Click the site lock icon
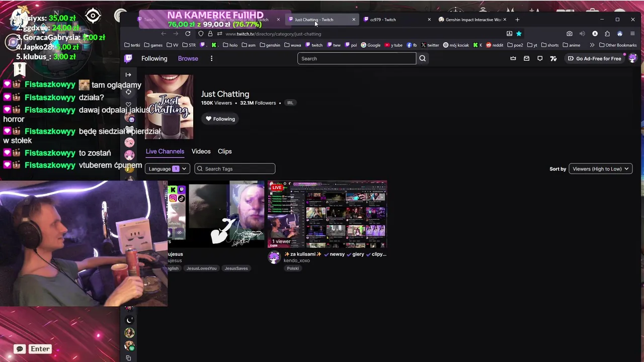The image size is (644, 362). pyautogui.click(x=210, y=34)
